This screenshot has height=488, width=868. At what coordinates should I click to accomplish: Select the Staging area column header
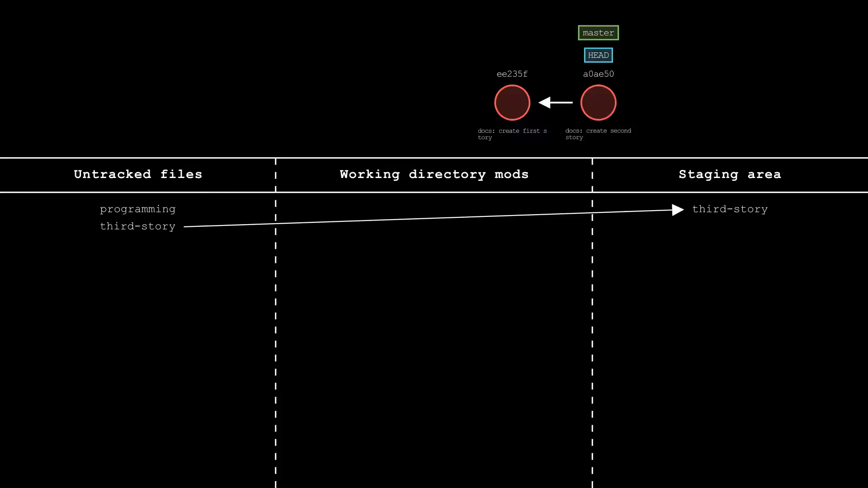(x=730, y=174)
